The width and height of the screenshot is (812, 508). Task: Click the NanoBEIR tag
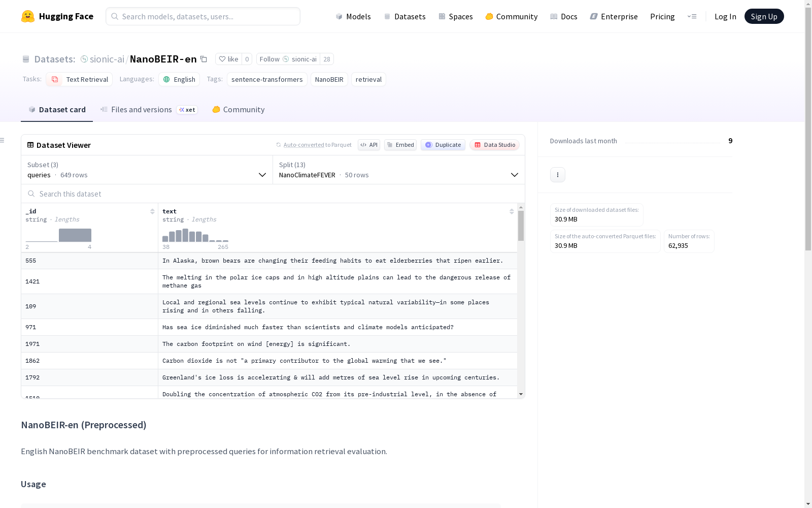click(329, 79)
